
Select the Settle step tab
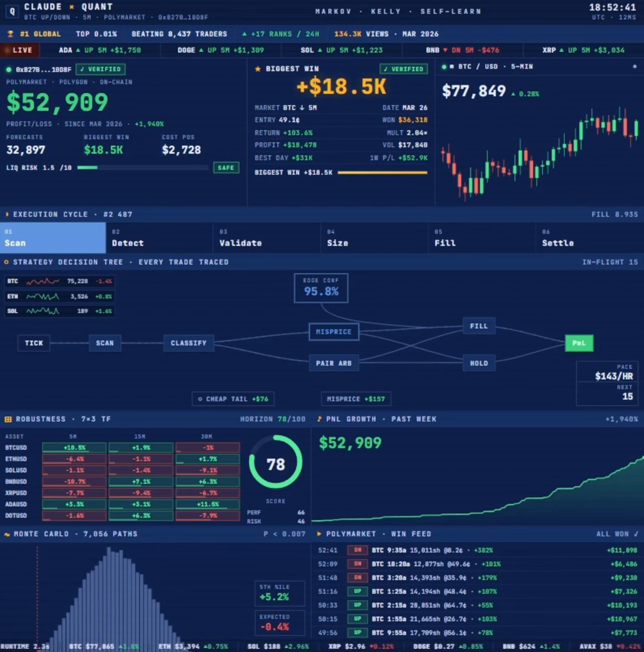point(590,238)
